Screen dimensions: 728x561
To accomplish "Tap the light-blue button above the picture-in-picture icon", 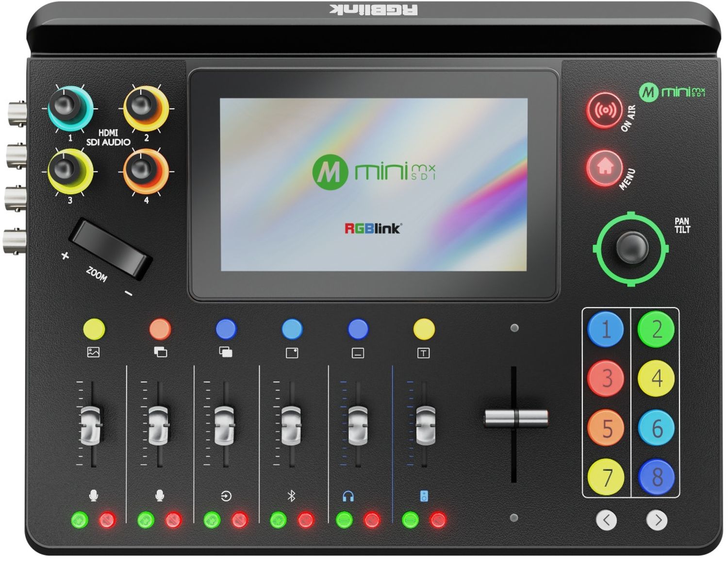I will pyautogui.click(x=292, y=329).
